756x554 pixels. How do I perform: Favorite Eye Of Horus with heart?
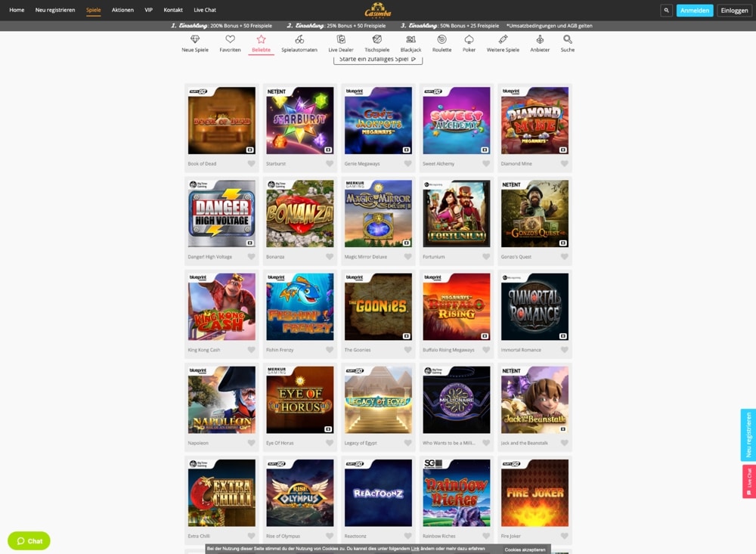click(330, 443)
